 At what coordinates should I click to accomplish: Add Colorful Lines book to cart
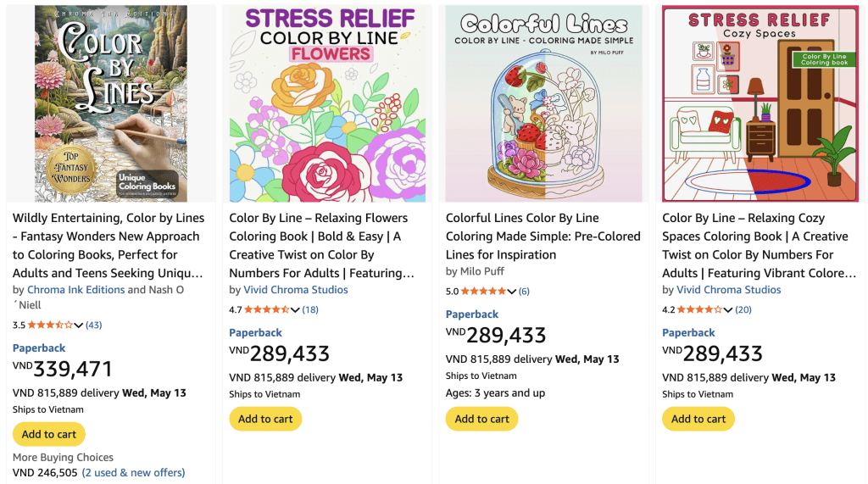tap(482, 419)
